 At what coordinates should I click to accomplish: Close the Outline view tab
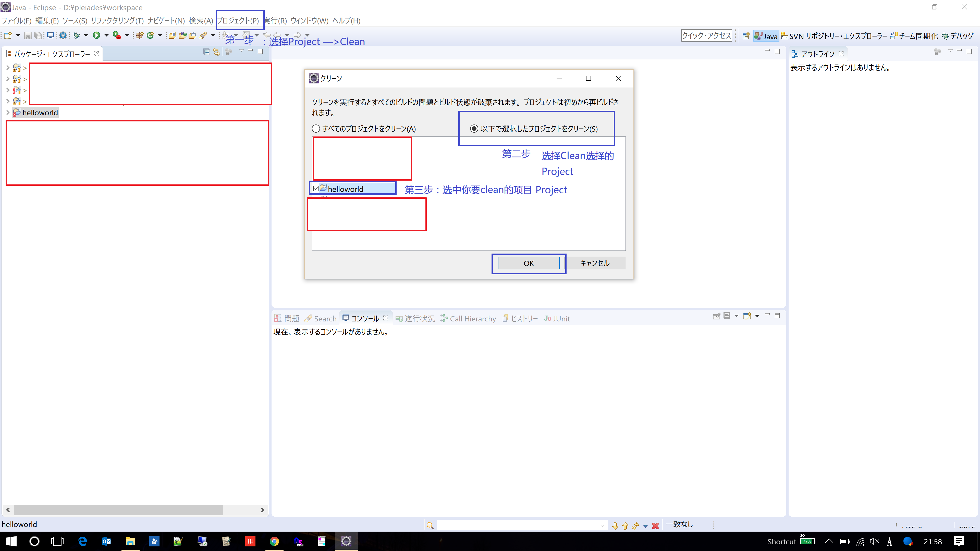point(841,54)
